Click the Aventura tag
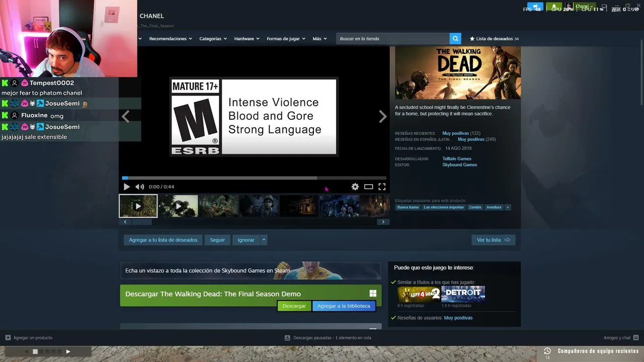This screenshot has height=362, width=644. (494, 207)
